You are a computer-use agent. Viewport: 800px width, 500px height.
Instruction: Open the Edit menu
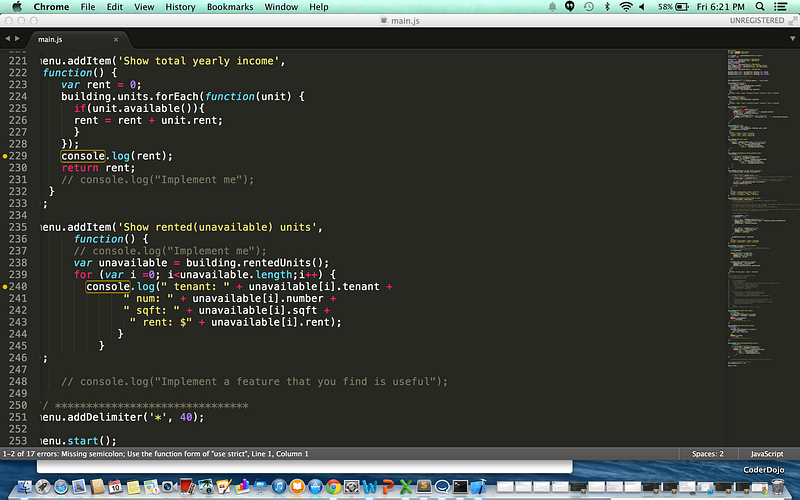(x=114, y=7)
